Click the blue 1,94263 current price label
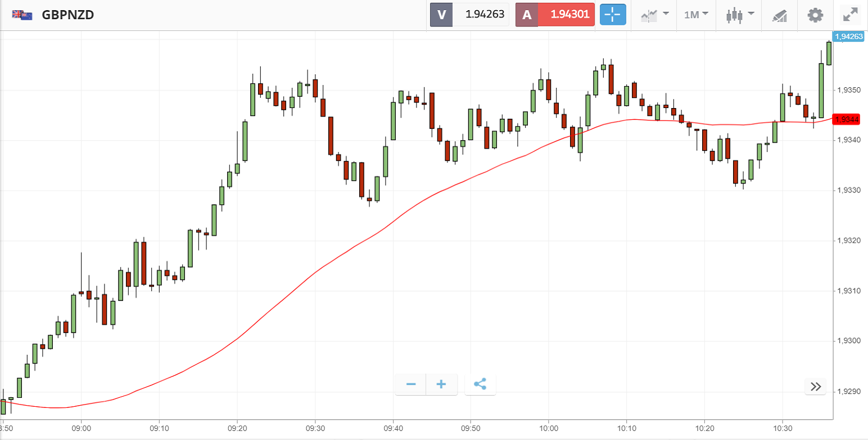This screenshot has width=868, height=440. tap(849, 37)
